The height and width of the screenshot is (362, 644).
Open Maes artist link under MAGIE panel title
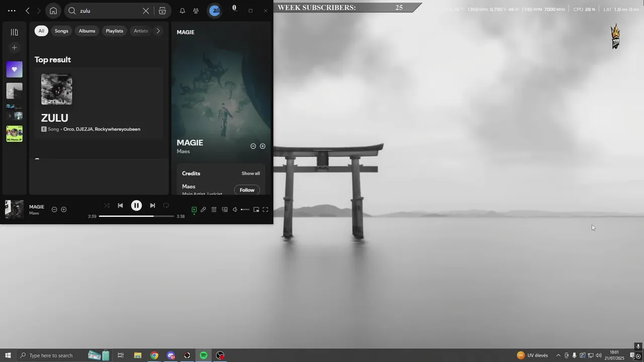(x=183, y=151)
